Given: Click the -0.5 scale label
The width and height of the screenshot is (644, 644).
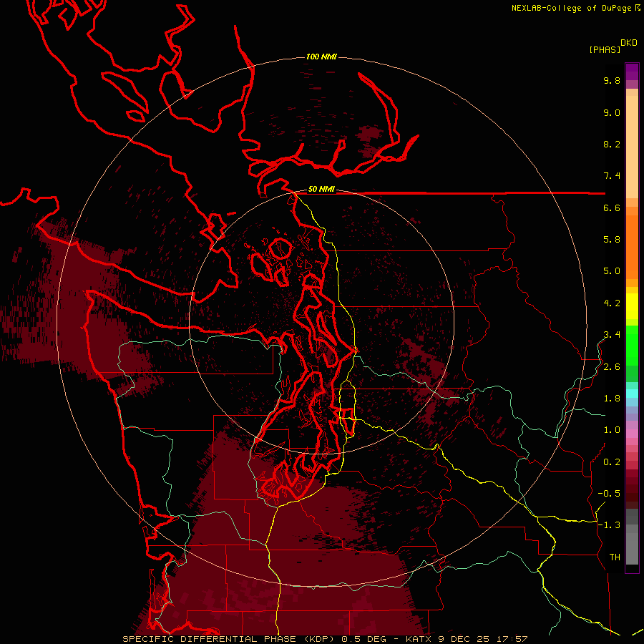Looking at the screenshot, I should pyautogui.click(x=609, y=494).
